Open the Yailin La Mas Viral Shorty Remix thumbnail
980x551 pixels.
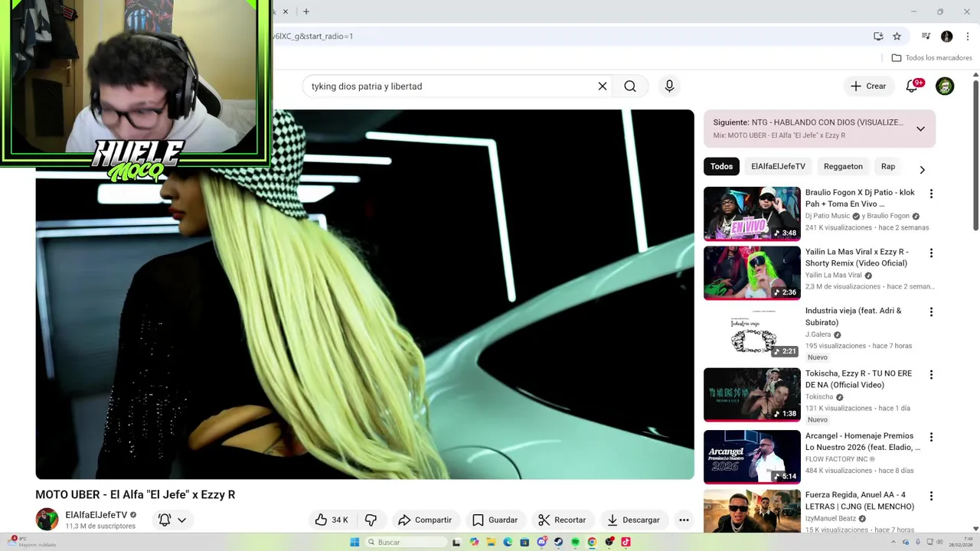coord(752,273)
